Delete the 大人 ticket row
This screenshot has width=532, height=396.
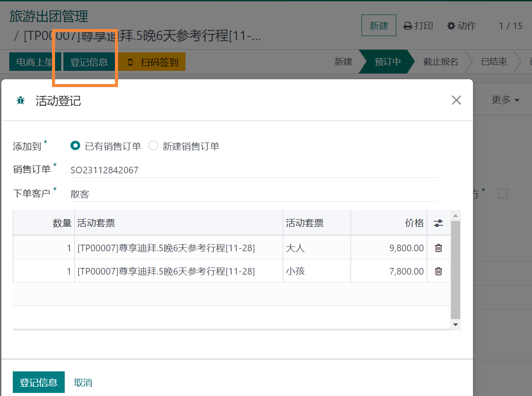coord(439,248)
